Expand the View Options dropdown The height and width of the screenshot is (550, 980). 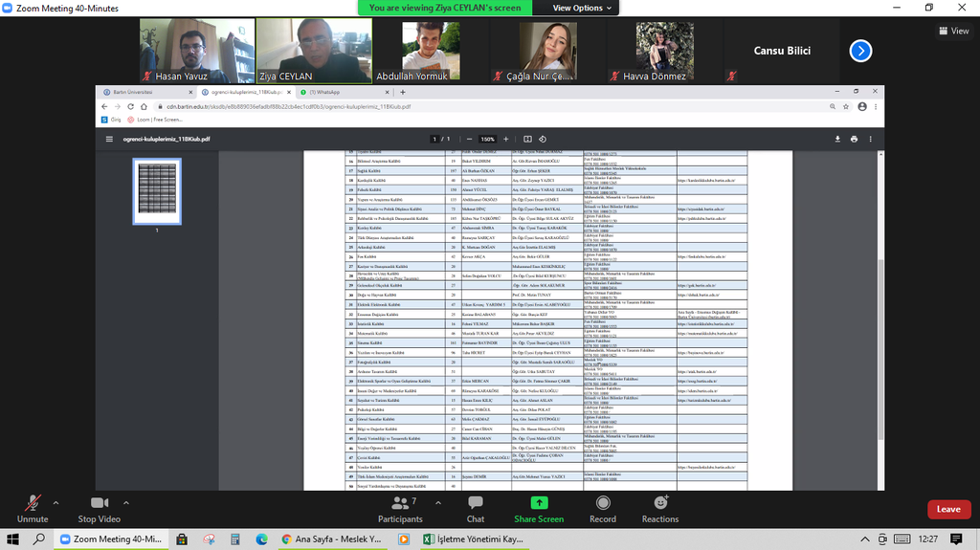[x=582, y=8]
